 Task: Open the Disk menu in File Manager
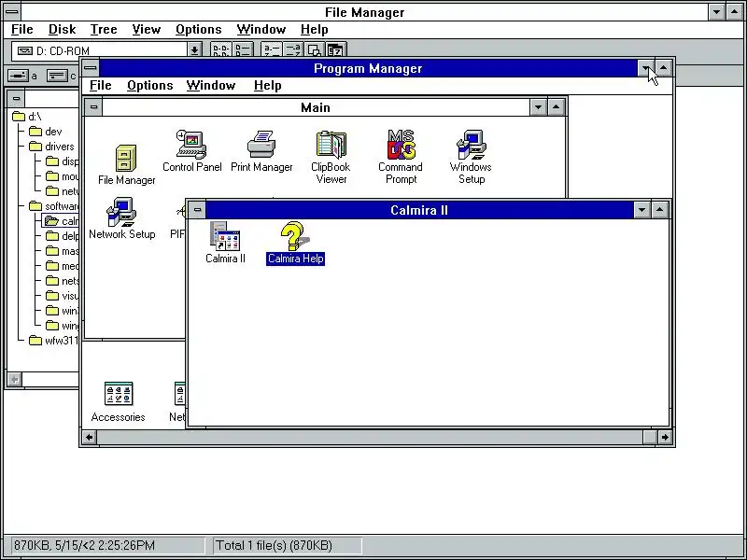click(x=62, y=30)
